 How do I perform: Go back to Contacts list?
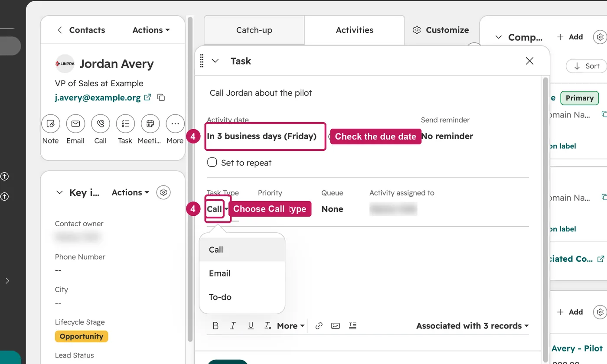point(81,30)
